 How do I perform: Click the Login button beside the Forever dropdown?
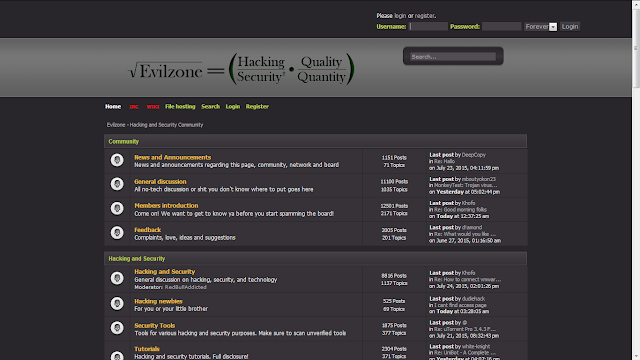(x=570, y=27)
